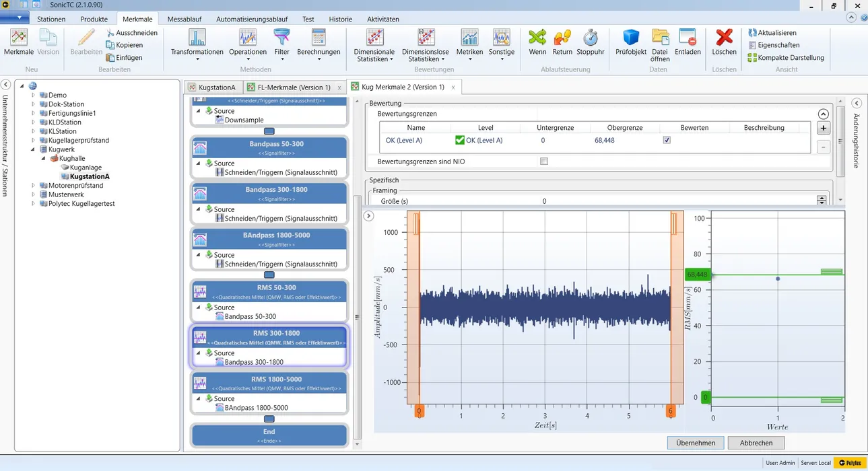868x471 pixels.
Task: Click the Polytec logo in status bar
Action: click(850, 463)
